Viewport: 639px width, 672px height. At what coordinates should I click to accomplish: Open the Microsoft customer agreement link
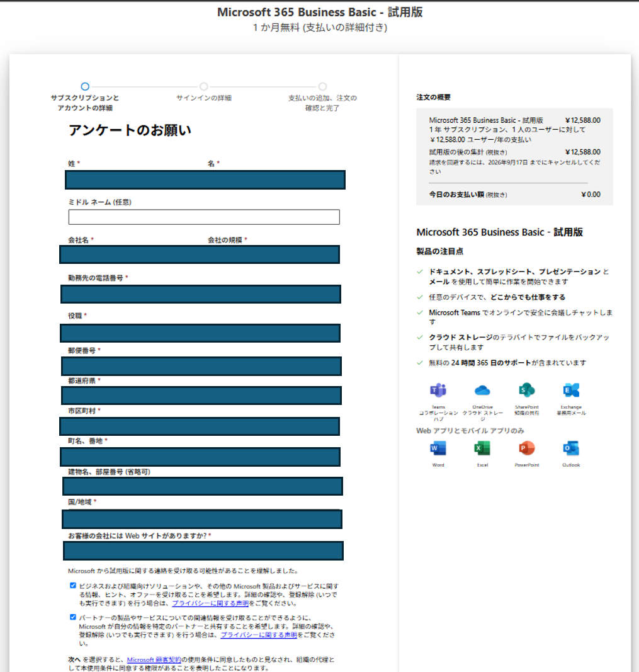point(154,659)
